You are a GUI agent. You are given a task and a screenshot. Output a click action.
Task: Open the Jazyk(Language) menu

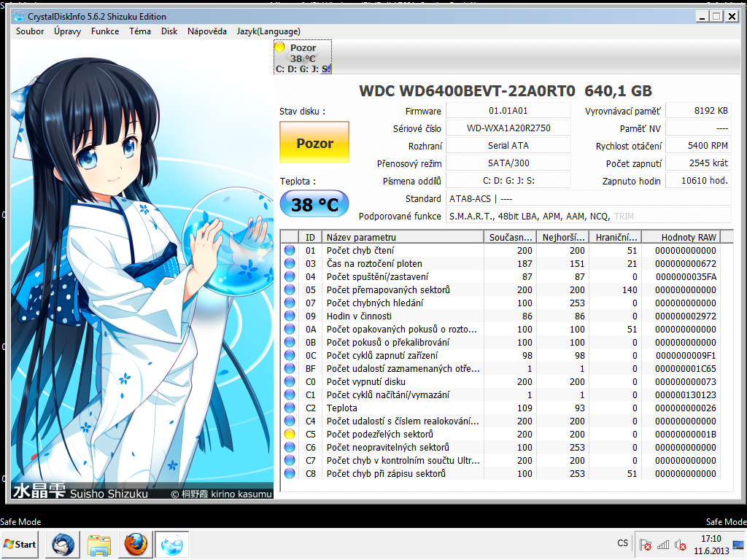pos(268,31)
